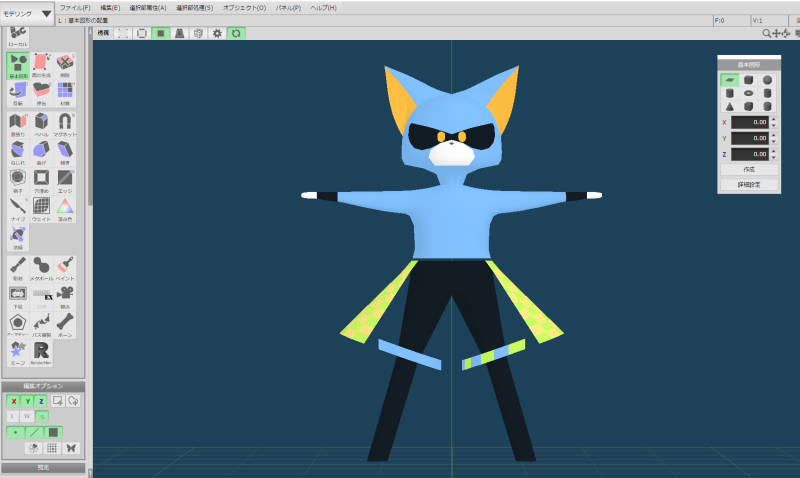Increase X value with up stepper

click(x=773, y=119)
